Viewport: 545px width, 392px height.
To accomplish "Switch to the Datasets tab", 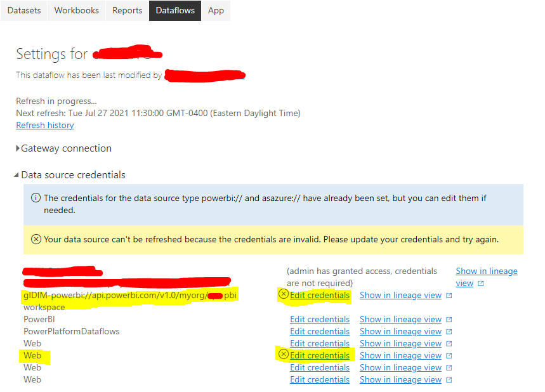I will pyautogui.click(x=24, y=10).
